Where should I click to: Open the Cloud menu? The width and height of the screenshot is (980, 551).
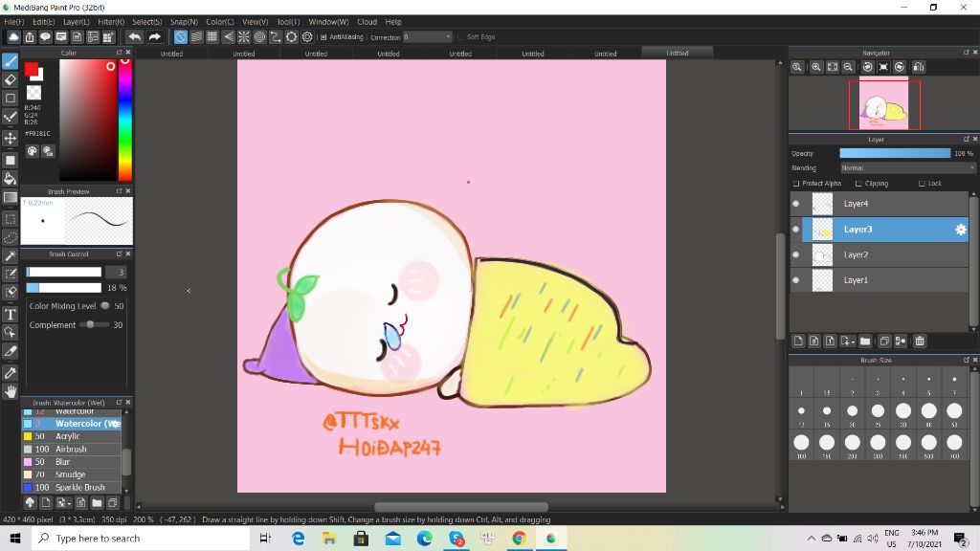[367, 22]
